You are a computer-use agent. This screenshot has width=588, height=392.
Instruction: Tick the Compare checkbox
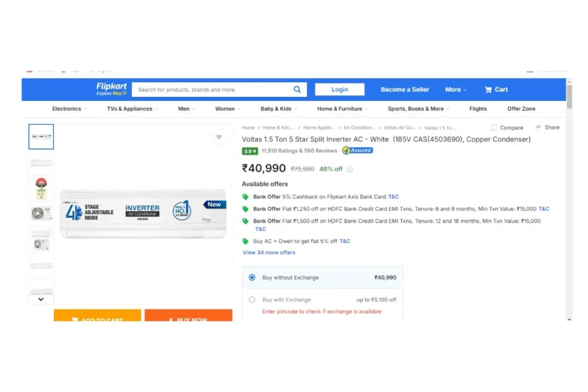point(494,128)
